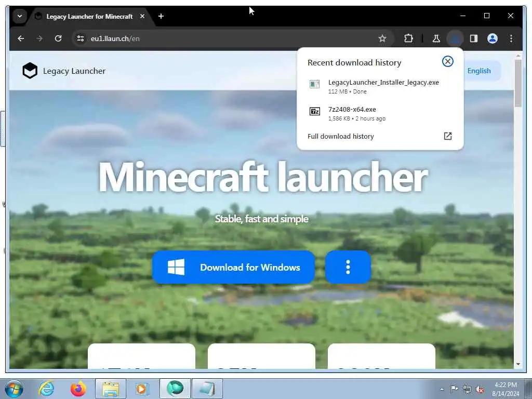Viewport: 532px width, 399px height.
Task: Click the Legacy Launcher site title
Action: coord(74,71)
